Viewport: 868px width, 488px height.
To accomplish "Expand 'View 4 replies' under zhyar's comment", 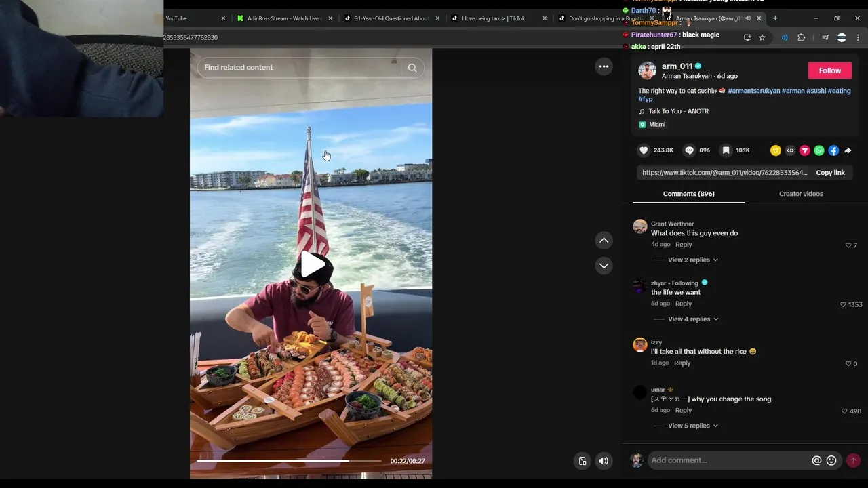I will (692, 319).
